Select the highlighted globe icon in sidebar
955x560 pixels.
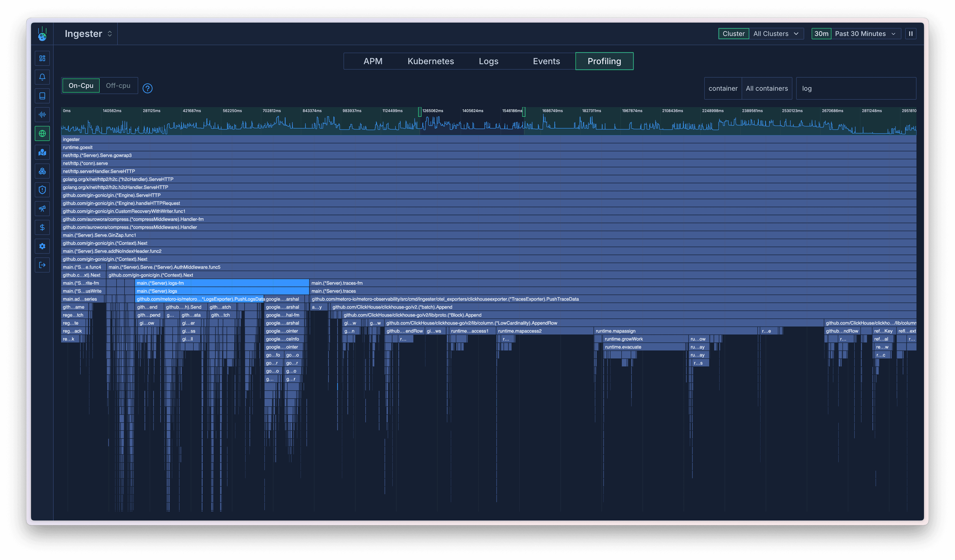pyautogui.click(x=42, y=133)
